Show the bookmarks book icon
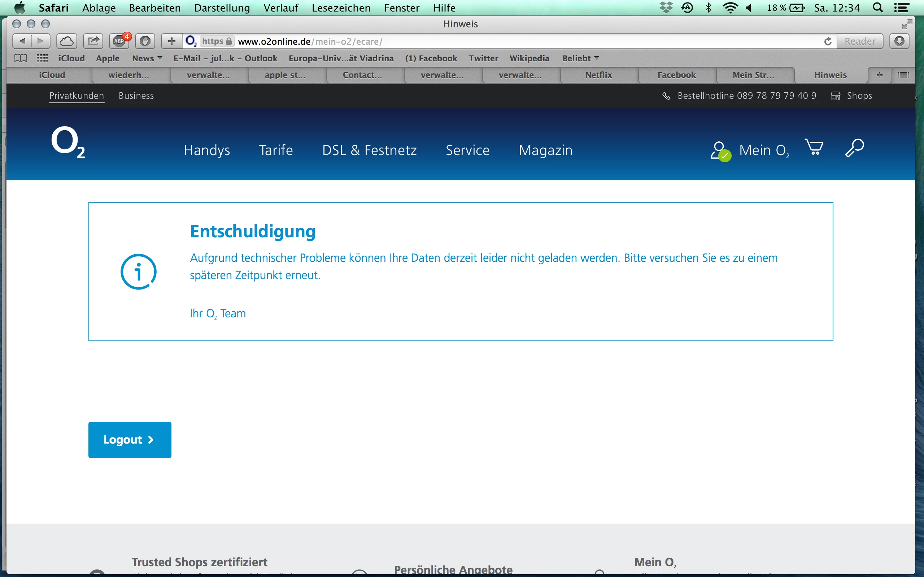 (21, 58)
